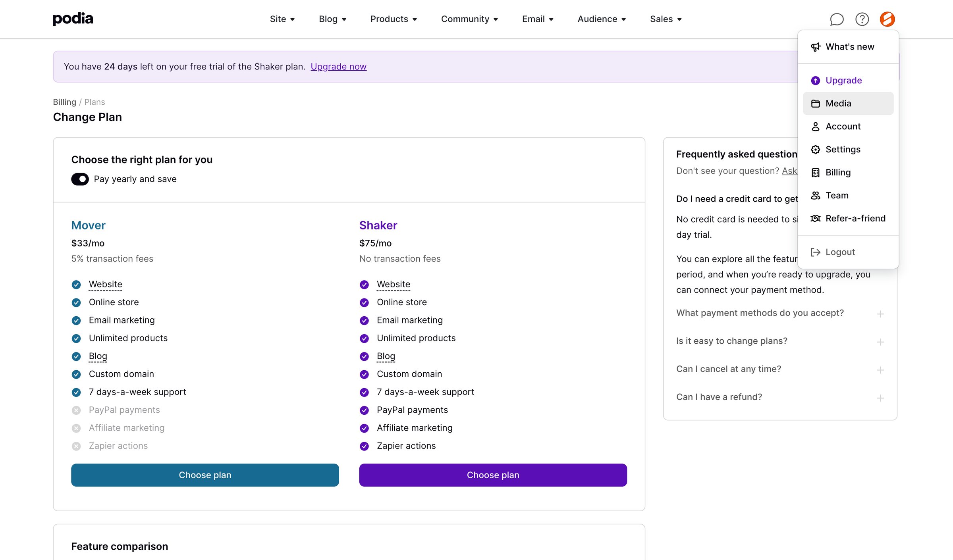Select Logout in profile menu

pyautogui.click(x=848, y=252)
